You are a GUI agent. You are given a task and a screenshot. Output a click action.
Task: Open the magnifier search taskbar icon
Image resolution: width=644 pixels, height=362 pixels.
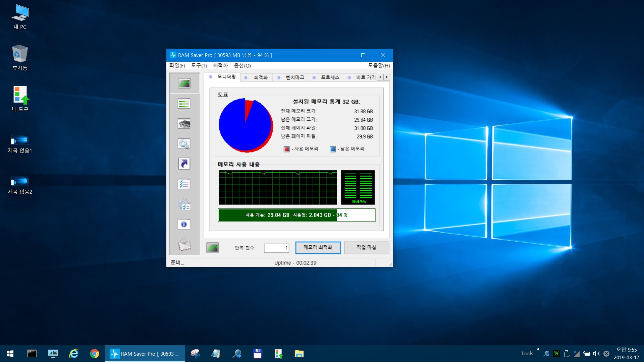[237, 354]
